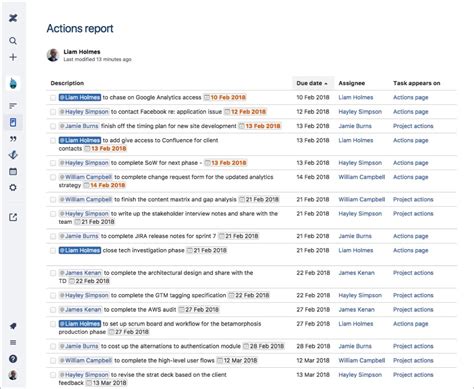
Task: Click @Liam Holmes mention in tech investigation task
Action: (80, 250)
